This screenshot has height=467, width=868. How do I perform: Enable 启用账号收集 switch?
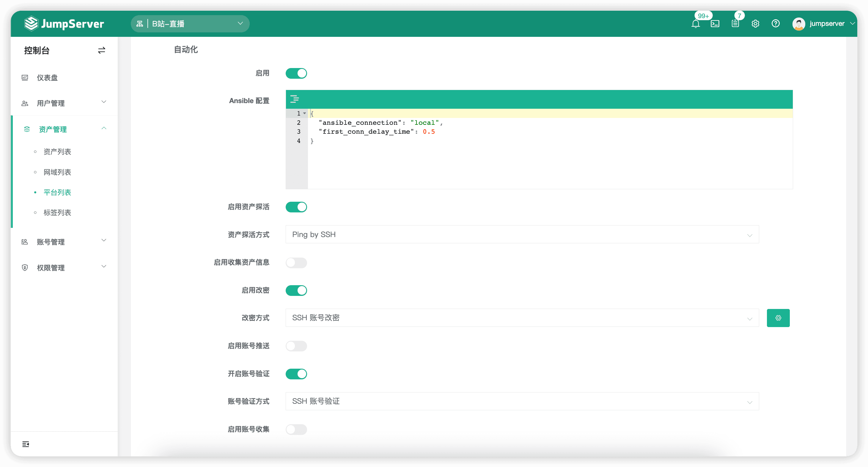pos(296,429)
